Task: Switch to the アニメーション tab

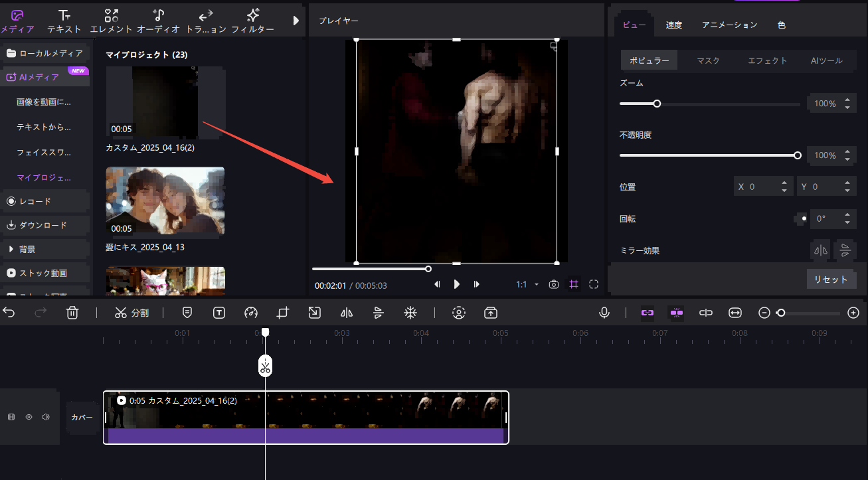Action: (729, 25)
